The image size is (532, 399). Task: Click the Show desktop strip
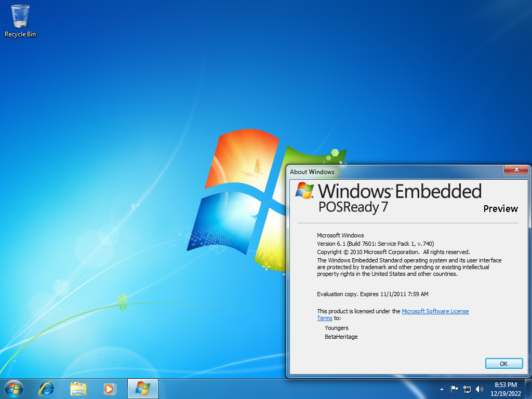click(x=529, y=389)
